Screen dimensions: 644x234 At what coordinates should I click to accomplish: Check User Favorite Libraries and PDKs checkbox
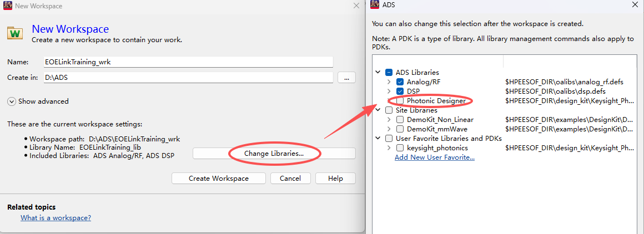point(389,138)
